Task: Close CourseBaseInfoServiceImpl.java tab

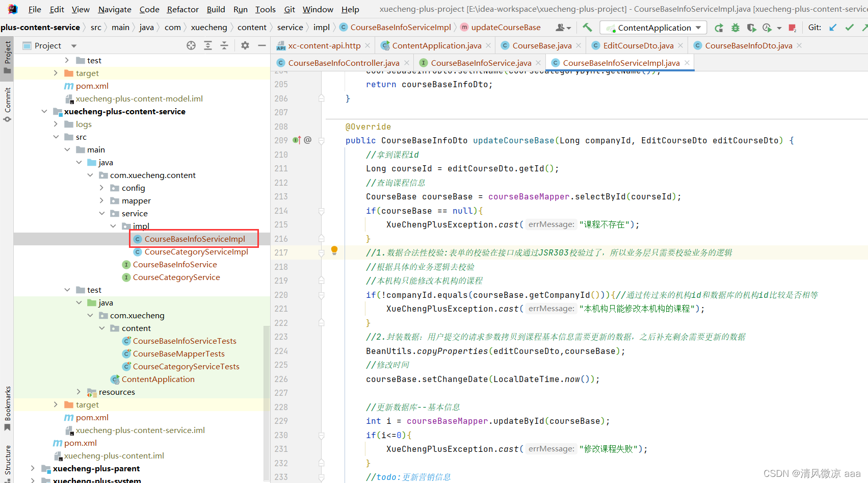Action: 687,63
